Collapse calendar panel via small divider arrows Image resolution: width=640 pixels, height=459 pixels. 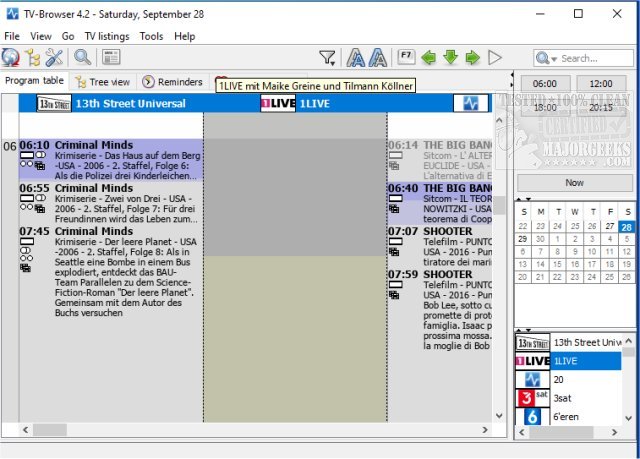point(523,199)
